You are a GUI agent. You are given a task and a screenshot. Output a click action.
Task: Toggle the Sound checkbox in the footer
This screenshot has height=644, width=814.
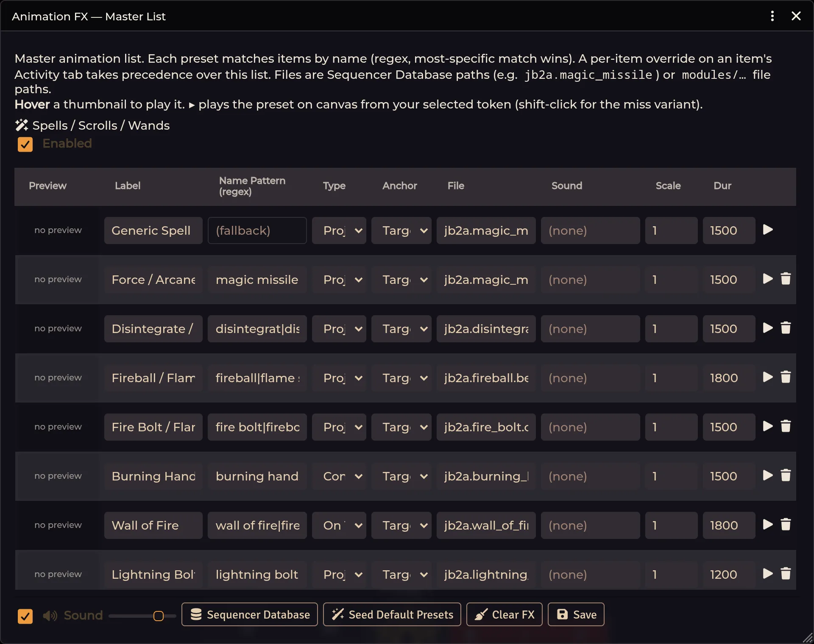[25, 616]
